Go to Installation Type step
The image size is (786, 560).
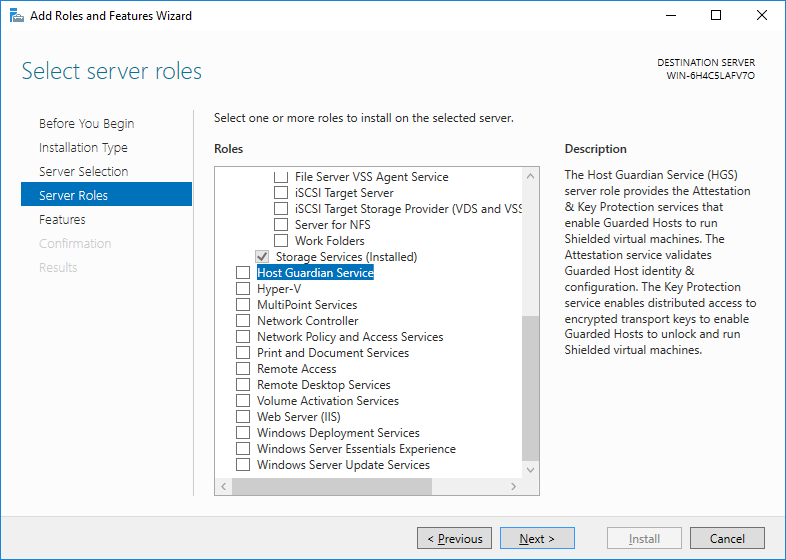point(83,147)
